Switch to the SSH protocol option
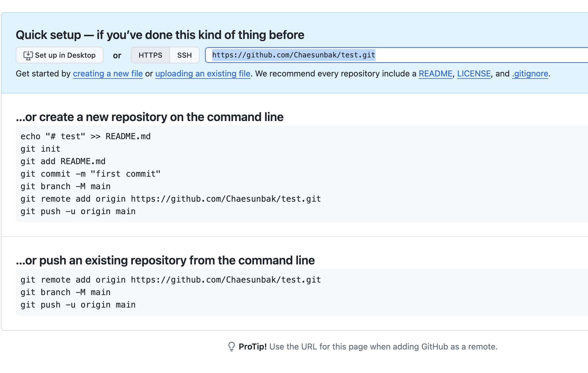 (185, 55)
